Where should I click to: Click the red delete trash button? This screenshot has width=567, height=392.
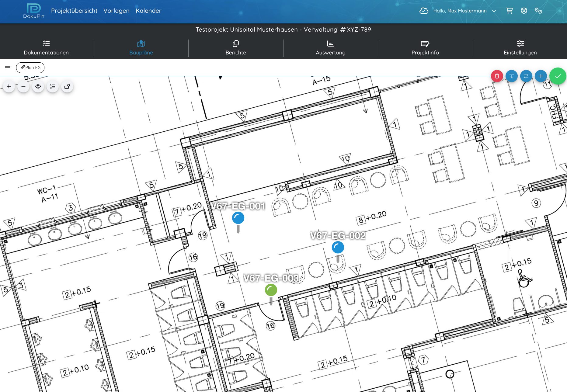click(497, 76)
